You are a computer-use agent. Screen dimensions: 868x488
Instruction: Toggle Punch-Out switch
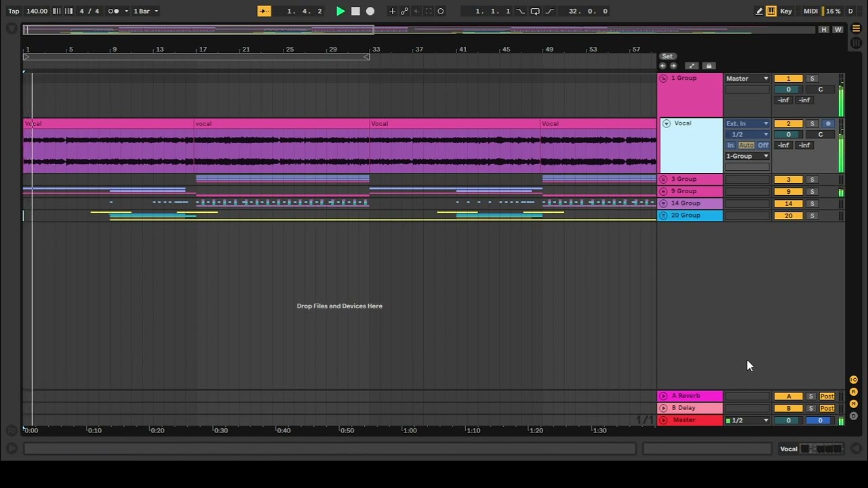(x=549, y=11)
